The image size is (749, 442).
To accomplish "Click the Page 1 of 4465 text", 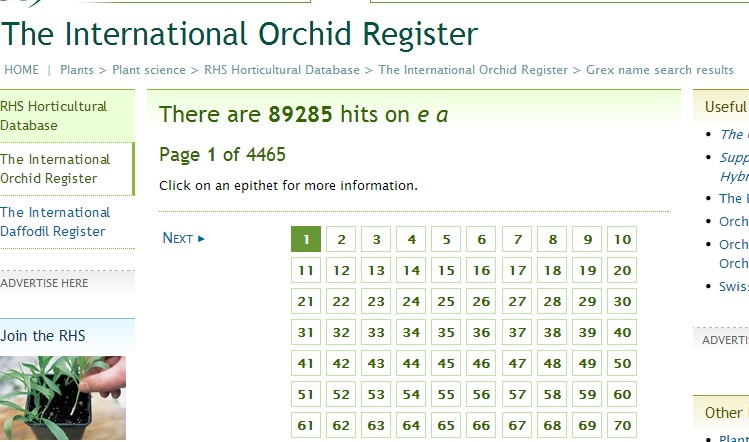I will point(222,154).
